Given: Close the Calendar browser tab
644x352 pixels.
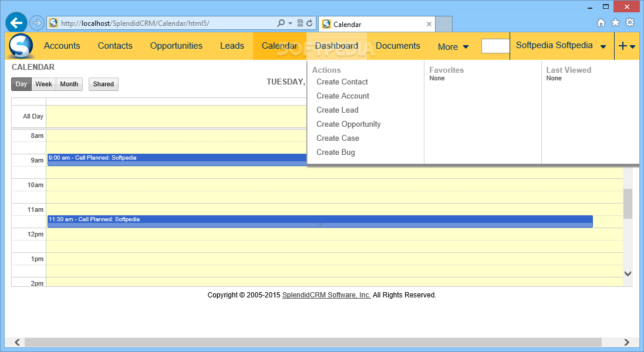Looking at the screenshot, I should click(x=429, y=24).
